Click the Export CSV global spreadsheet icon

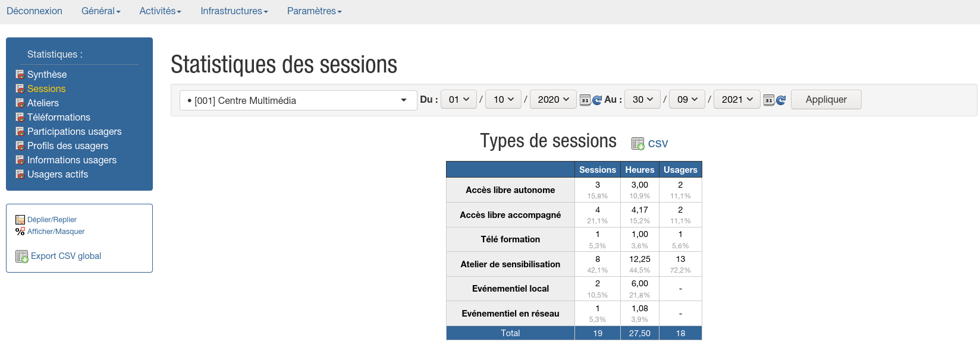21,257
